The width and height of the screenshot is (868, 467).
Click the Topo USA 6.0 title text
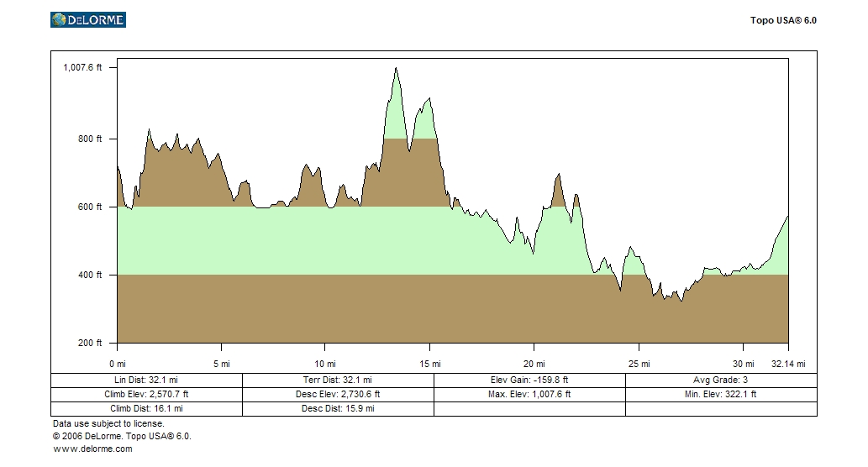pyautogui.click(x=782, y=20)
